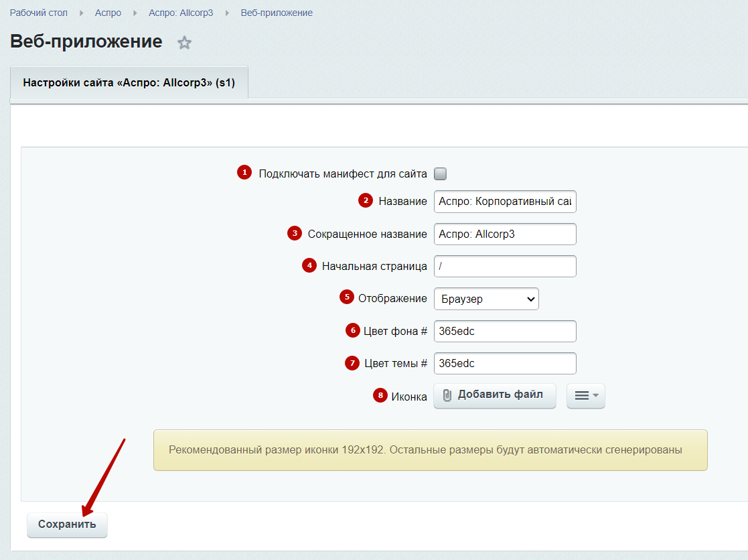Image resolution: width=748 pixels, height=560 pixels.
Task: Click the arrow after Аспро breadcrumb
Action: (x=135, y=13)
